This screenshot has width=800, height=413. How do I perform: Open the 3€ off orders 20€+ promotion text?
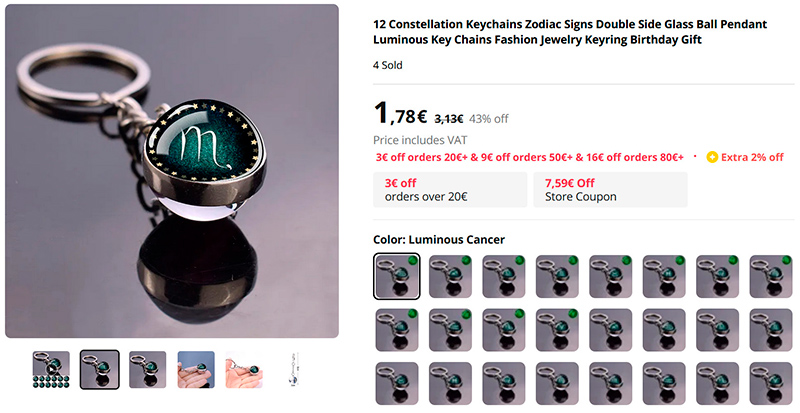click(421, 157)
